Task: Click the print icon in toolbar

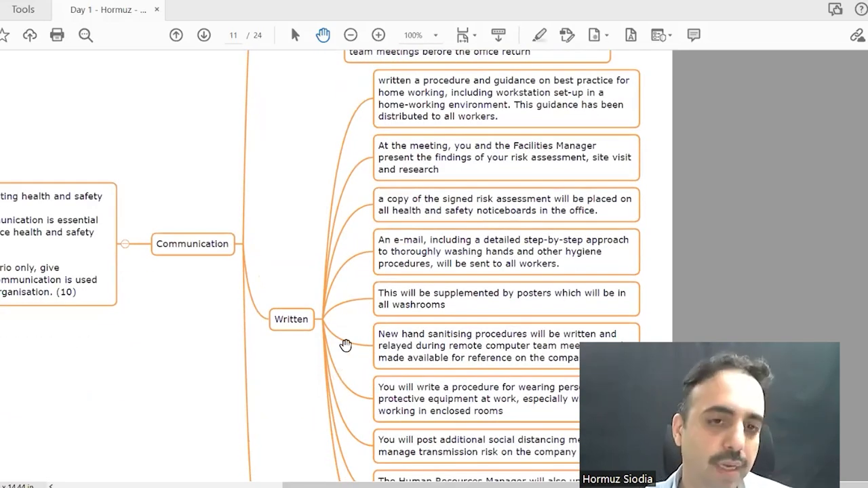Action: 57,35
